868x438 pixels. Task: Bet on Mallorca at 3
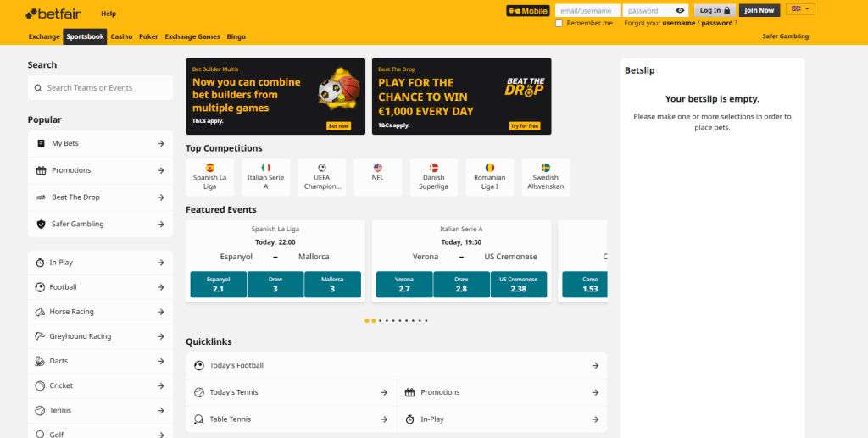click(332, 285)
